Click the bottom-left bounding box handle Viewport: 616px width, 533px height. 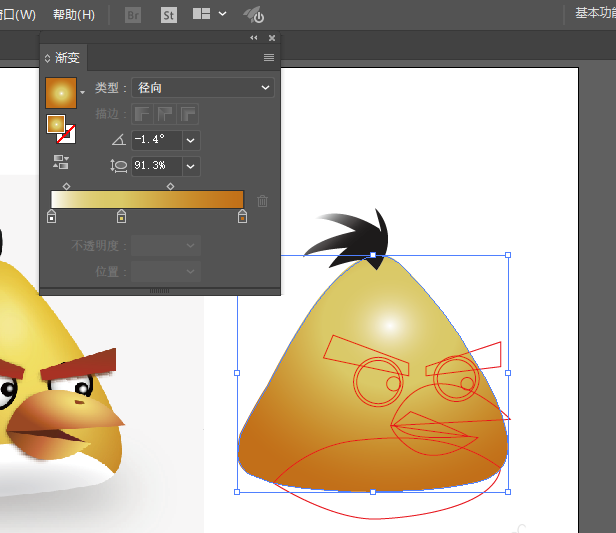(237, 492)
